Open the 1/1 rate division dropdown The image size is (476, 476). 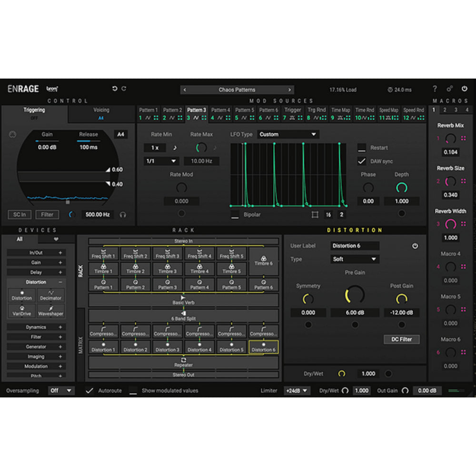pos(161,161)
